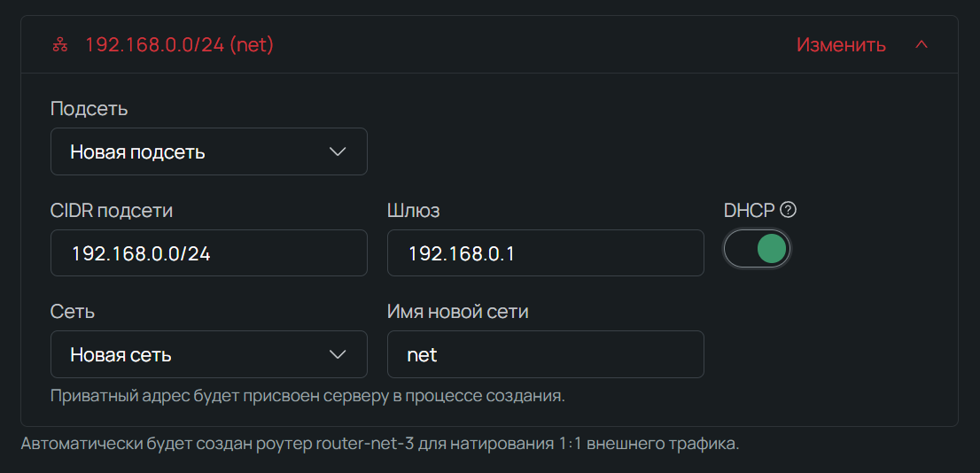The width and height of the screenshot is (980, 473).
Task: Click the "Имя новой сети" label
Action: (x=458, y=312)
